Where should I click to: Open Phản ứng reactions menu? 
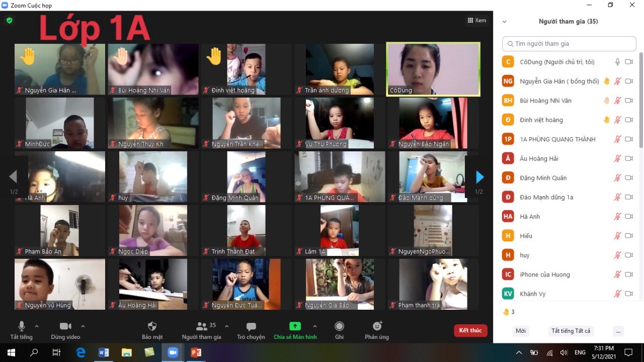(x=377, y=326)
